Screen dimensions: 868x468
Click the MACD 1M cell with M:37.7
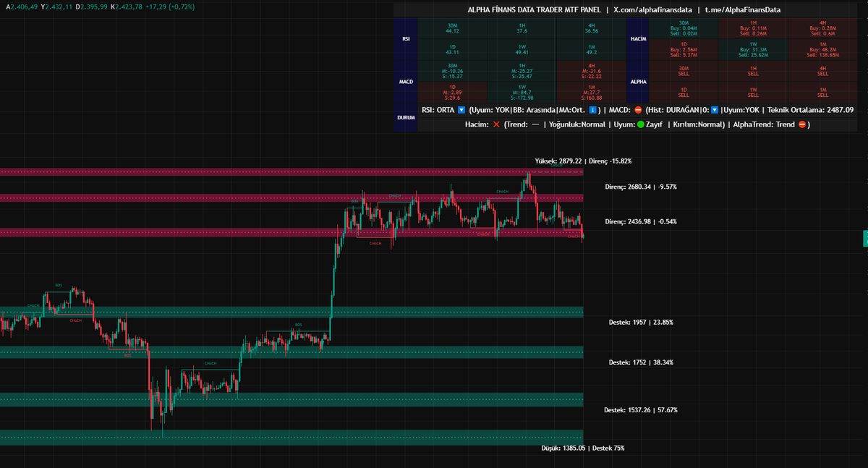coord(592,92)
